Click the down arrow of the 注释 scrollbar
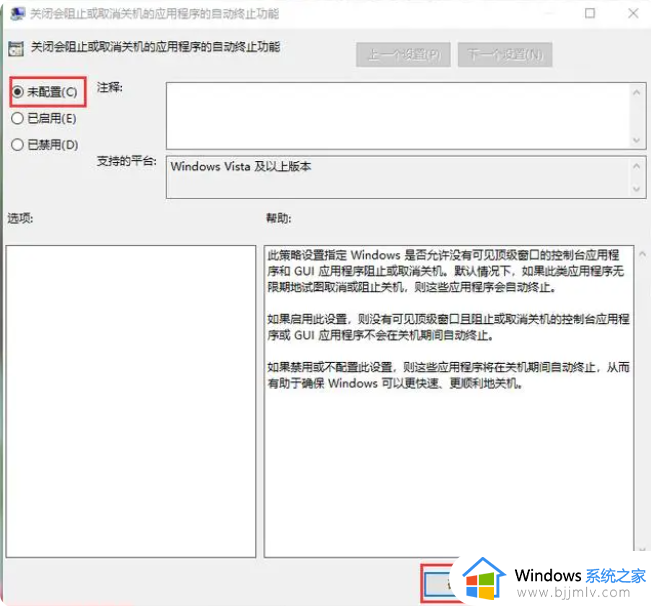This screenshot has height=606, width=651. pos(636,140)
